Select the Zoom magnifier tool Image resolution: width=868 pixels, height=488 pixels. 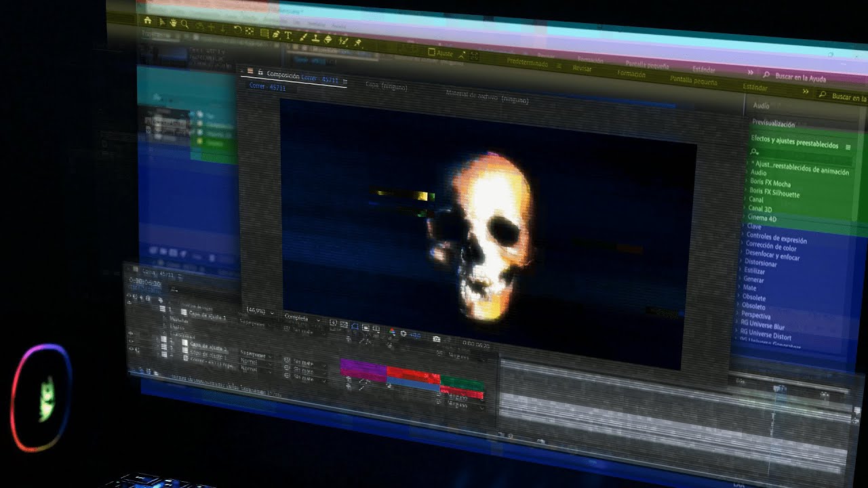tap(184, 24)
